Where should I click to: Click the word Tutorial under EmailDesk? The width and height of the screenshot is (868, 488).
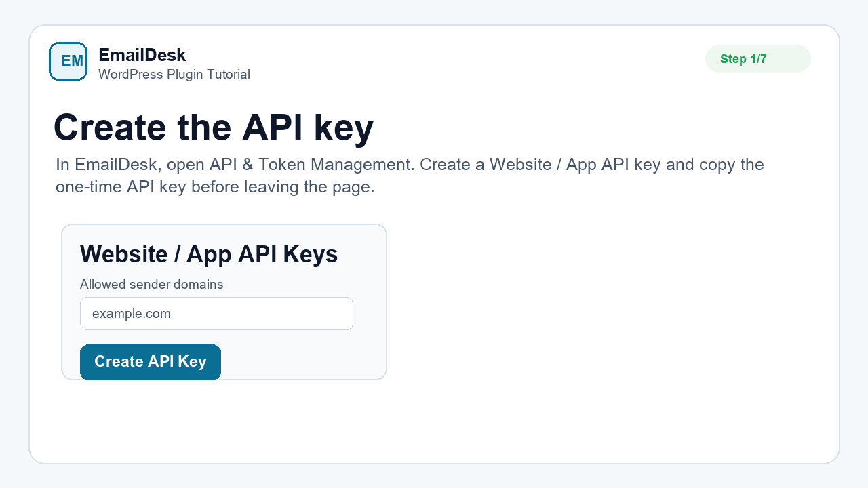click(x=227, y=75)
